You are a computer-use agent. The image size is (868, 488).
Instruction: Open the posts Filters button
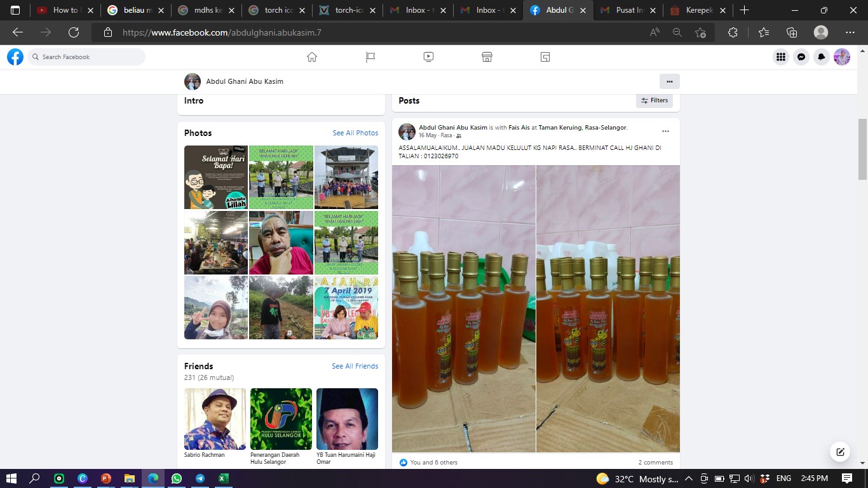pyautogui.click(x=654, y=100)
